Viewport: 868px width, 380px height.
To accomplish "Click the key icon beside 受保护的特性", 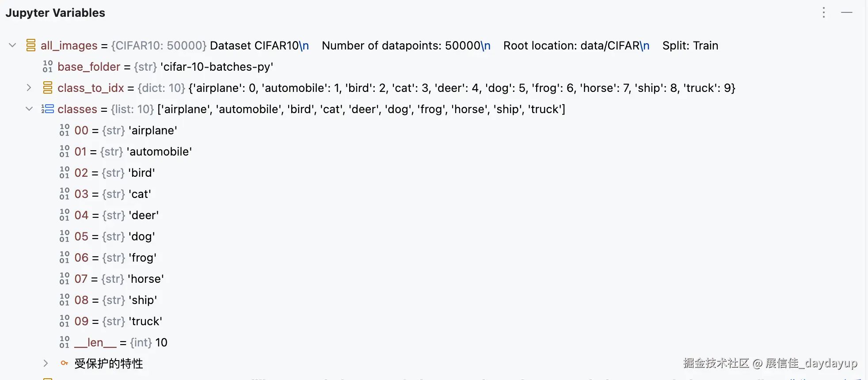I will click(65, 363).
